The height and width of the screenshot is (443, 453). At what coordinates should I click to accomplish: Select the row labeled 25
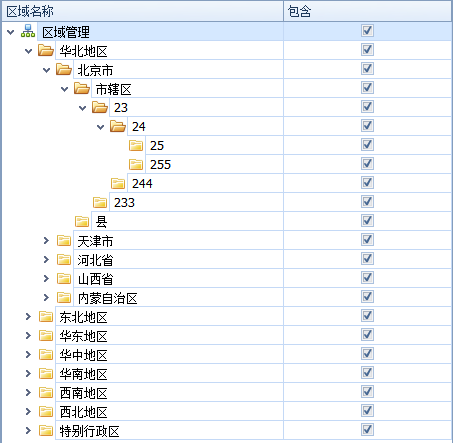tap(157, 146)
